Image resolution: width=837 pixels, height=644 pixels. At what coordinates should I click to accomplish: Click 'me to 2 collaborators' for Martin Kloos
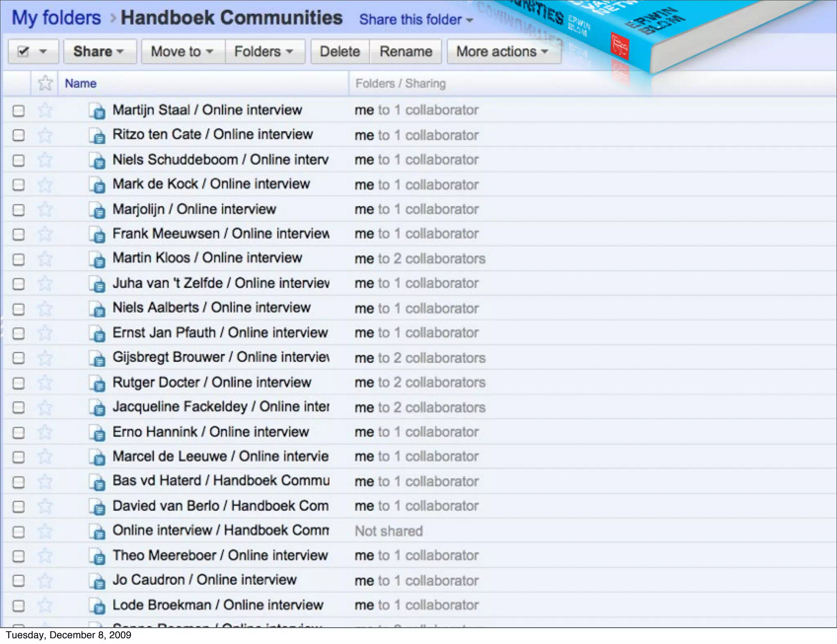pos(420,259)
